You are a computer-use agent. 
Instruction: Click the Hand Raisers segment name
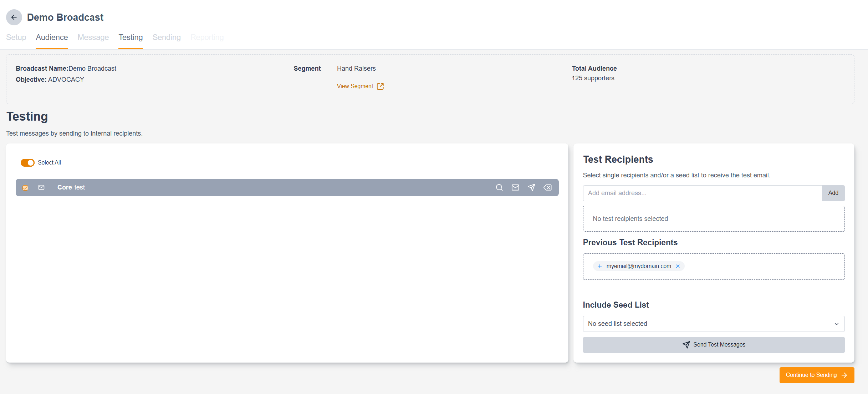tap(356, 69)
